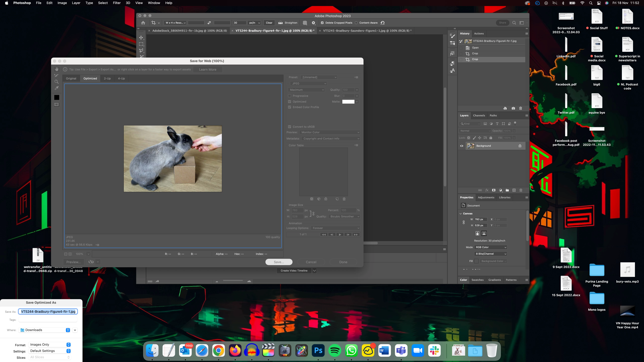This screenshot has width=644, height=362.
Task: Open crop settings gear icon
Action: (313, 23)
